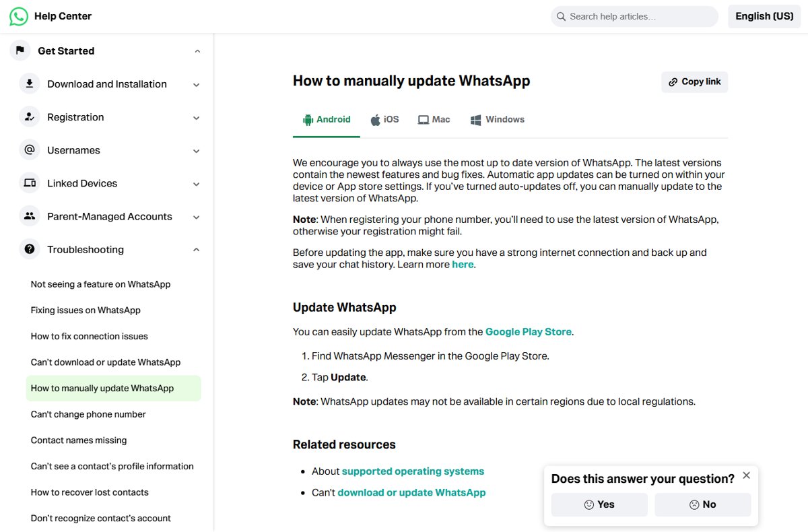
Task: Open Can't change phone number article
Action: coord(88,414)
